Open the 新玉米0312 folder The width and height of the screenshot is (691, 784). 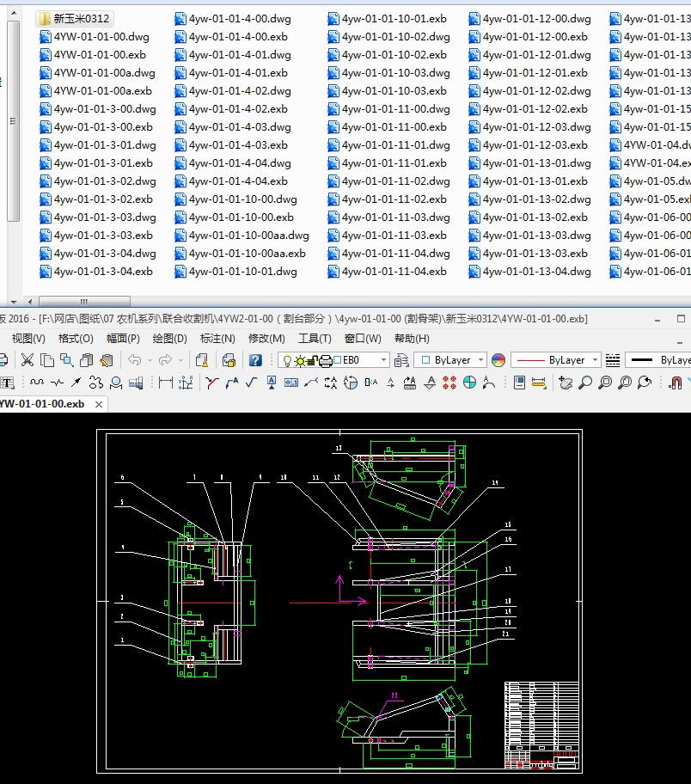(76, 18)
